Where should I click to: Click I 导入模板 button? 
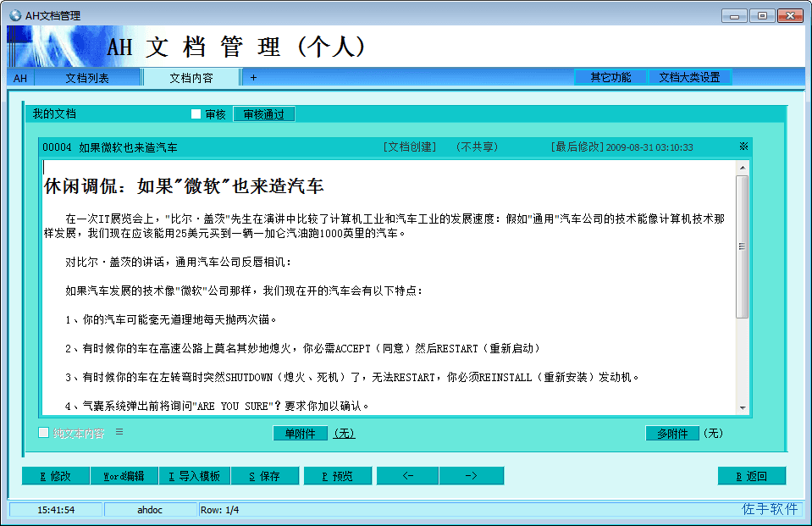point(195,476)
